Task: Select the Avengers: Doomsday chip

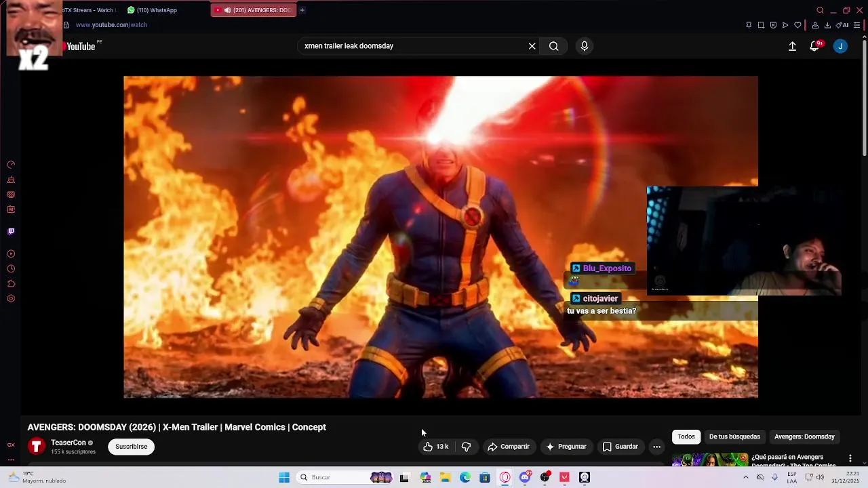Action: [x=804, y=436]
